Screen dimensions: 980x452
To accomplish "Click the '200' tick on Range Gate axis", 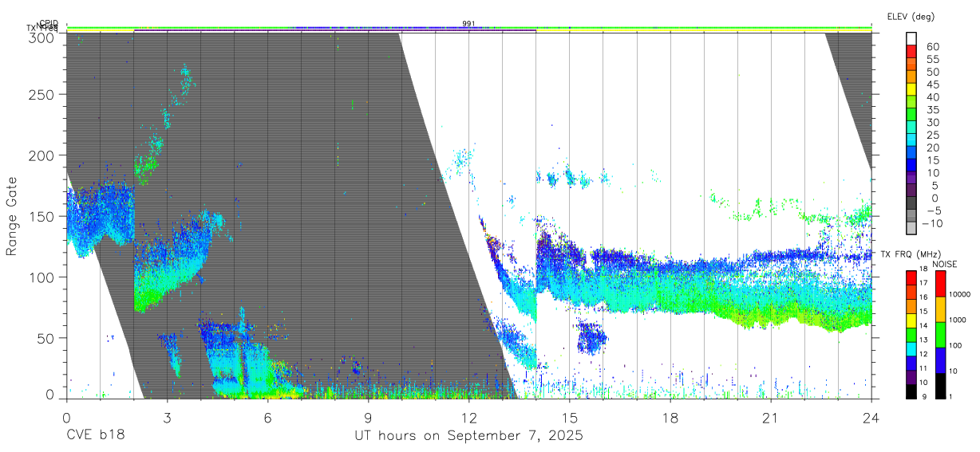I will (42, 155).
